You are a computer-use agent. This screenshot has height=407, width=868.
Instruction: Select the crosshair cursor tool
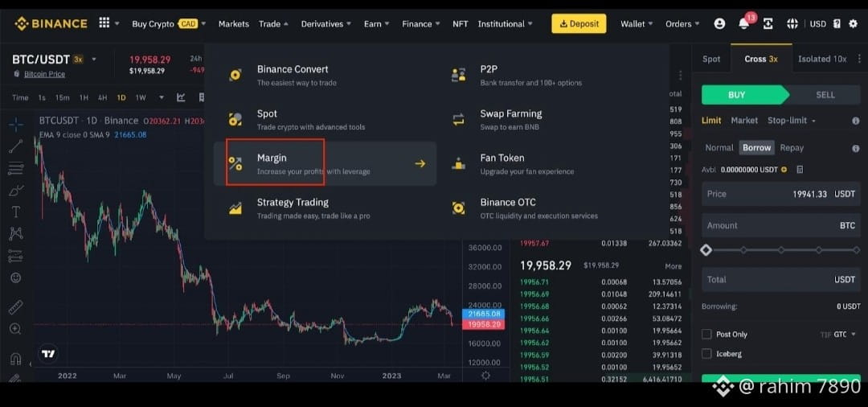click(x=15, y=125)
